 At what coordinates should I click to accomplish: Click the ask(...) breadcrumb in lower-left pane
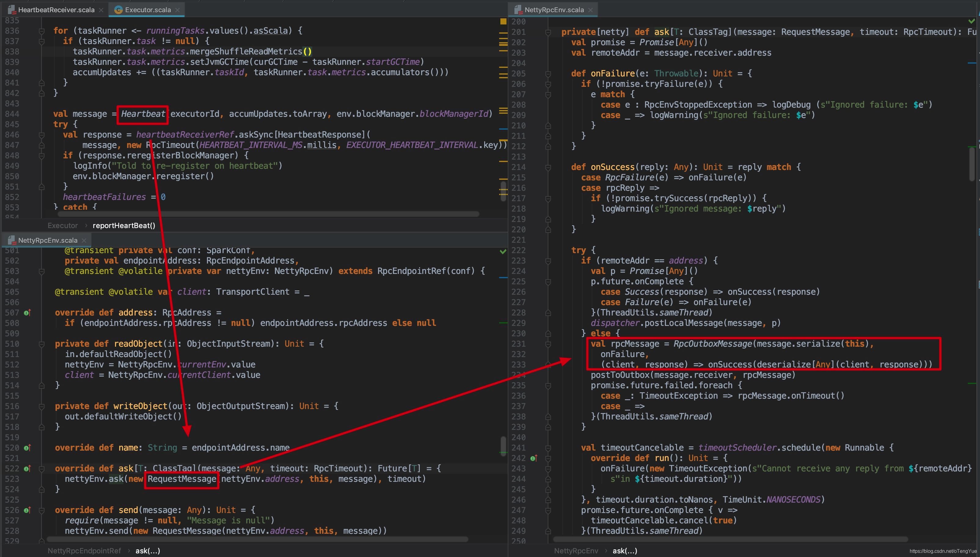pos(148,551)
